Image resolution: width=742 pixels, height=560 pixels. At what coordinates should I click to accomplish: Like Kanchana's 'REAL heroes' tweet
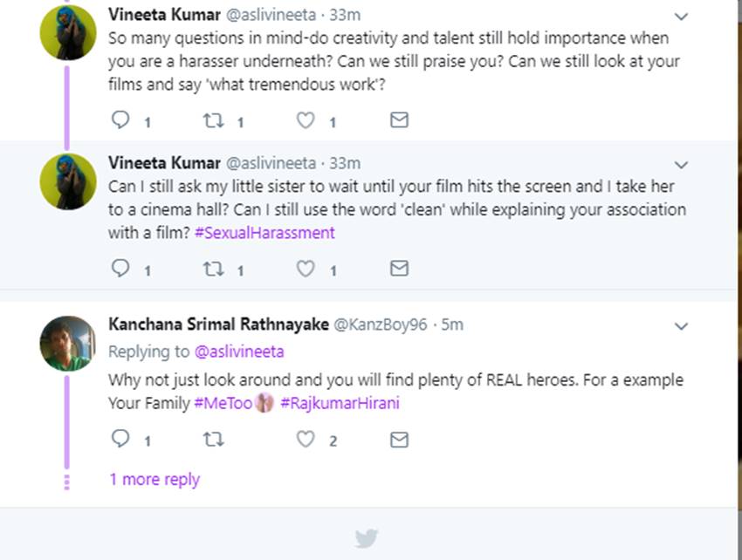[306, 440]
